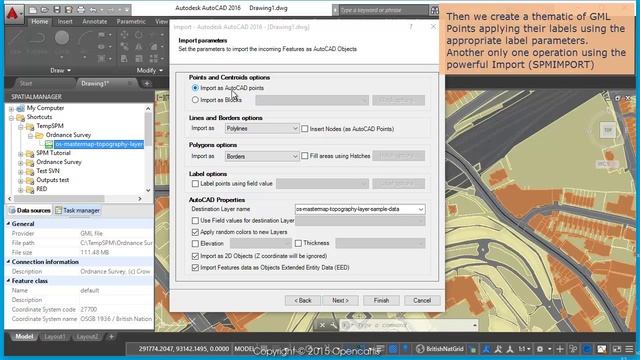The image size is (640, 360).
Task: Click the help question mark in Import dialog
Action: coord(411,27)
